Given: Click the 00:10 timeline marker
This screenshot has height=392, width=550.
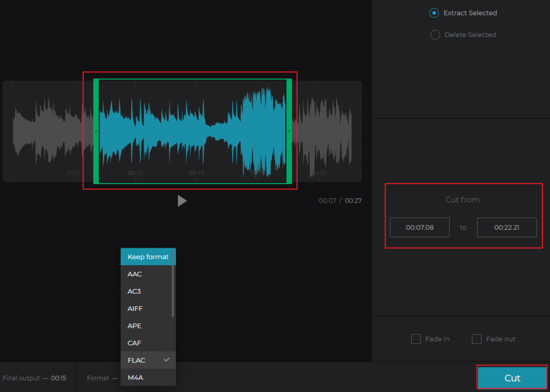Looking at the screenshot, I should coord(135,173).
